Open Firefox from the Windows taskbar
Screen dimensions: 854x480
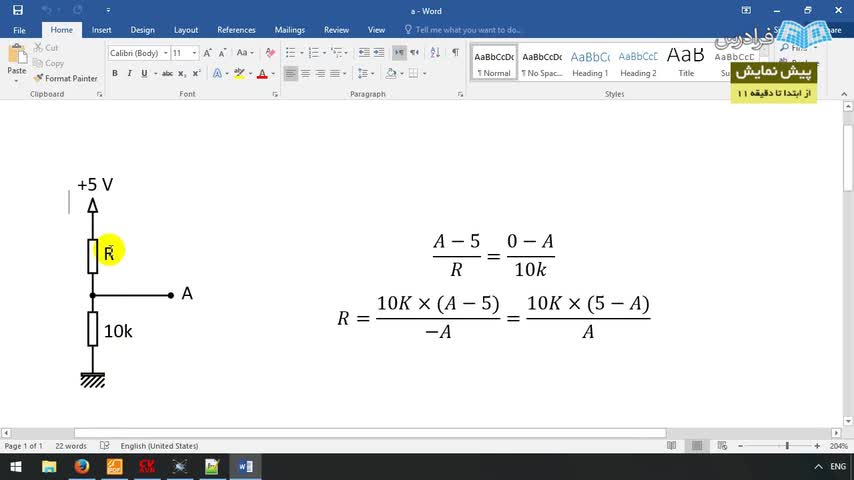tap(82, 466)
